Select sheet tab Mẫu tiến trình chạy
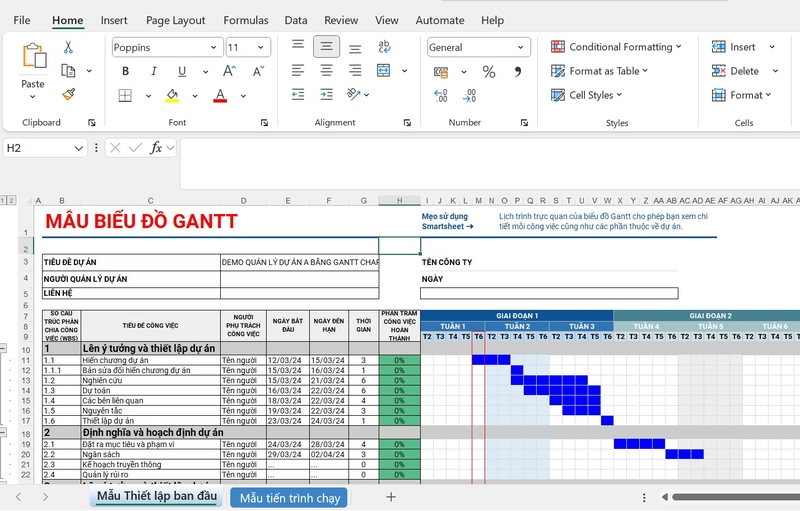The width and height of the screenshot is (800, 511). click(x=289, y=498)
